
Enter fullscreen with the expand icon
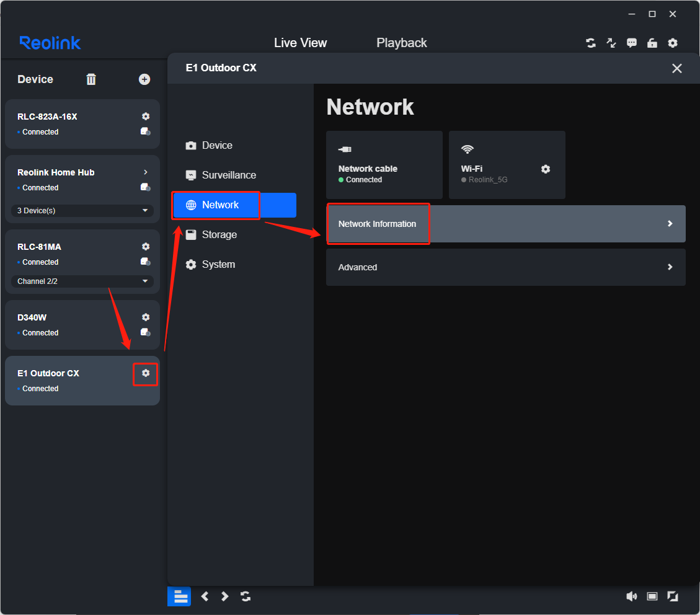point(673,596)
